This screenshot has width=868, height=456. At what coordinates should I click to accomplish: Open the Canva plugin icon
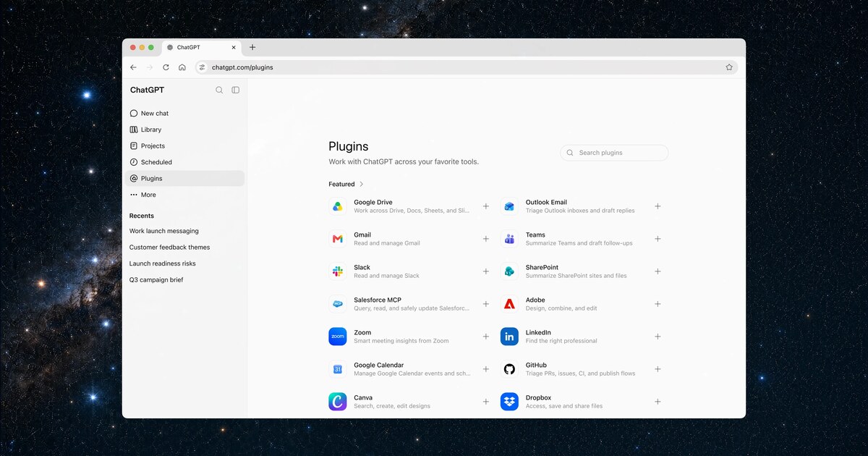pos(338,402)
